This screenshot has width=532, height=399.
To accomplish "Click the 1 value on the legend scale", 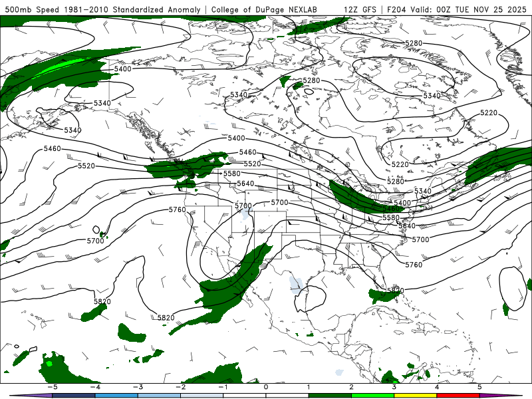I will [x=309, y=387].
